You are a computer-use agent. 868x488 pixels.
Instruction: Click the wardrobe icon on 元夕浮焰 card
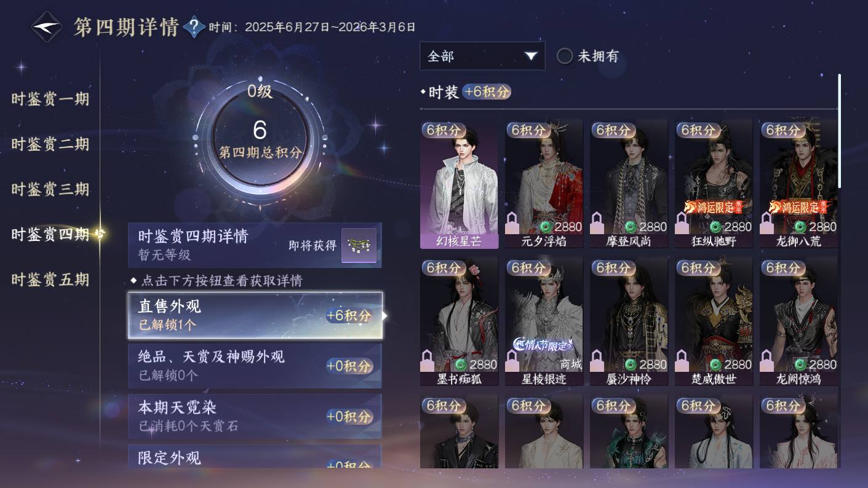point(512,224)
